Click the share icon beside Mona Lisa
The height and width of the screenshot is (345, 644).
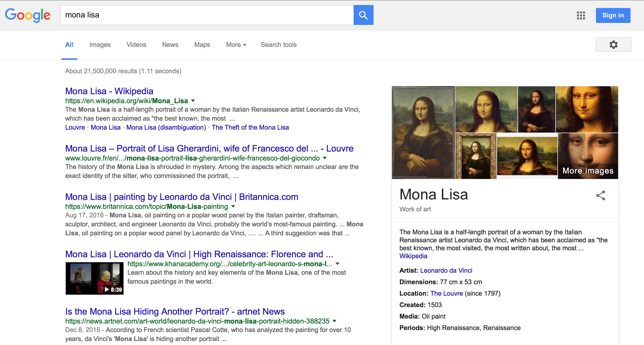point(600,195)
